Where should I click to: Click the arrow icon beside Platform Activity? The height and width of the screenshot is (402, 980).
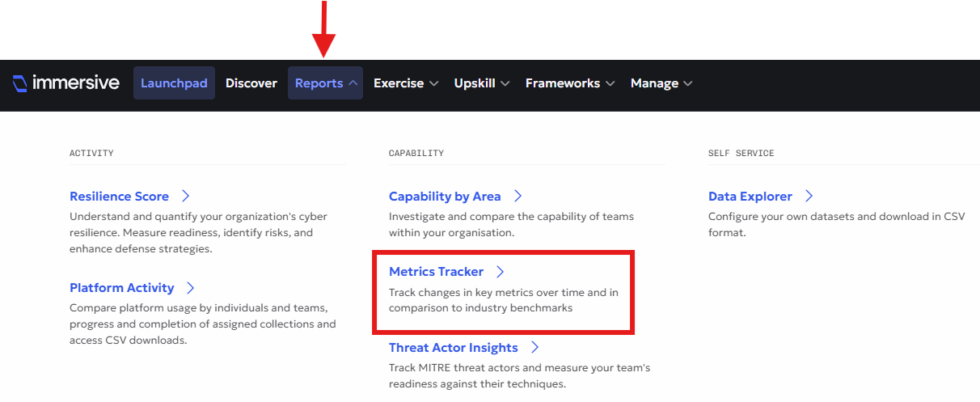click(x=190, y=287)
